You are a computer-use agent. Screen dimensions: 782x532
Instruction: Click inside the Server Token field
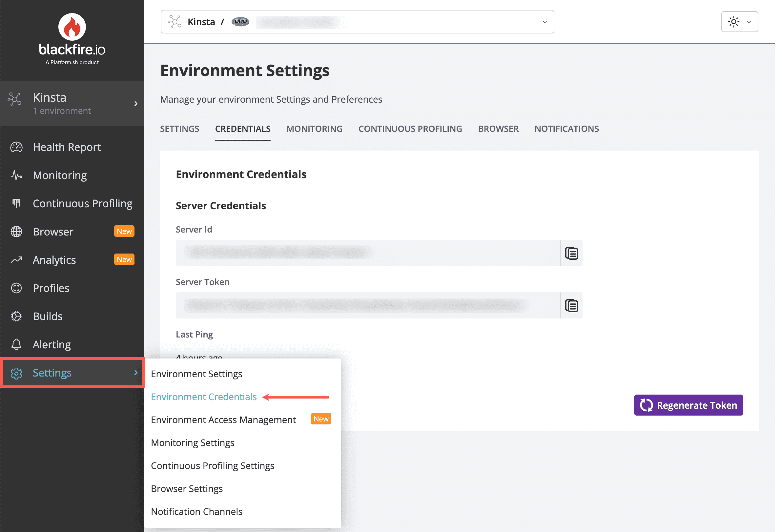pyautogui.click(x=367, y=306)
